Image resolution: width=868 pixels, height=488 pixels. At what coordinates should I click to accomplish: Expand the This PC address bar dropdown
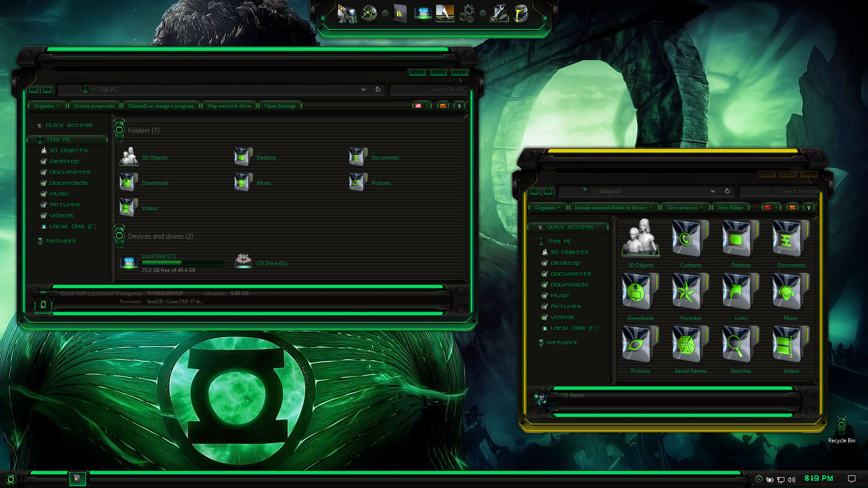(363, 89)
